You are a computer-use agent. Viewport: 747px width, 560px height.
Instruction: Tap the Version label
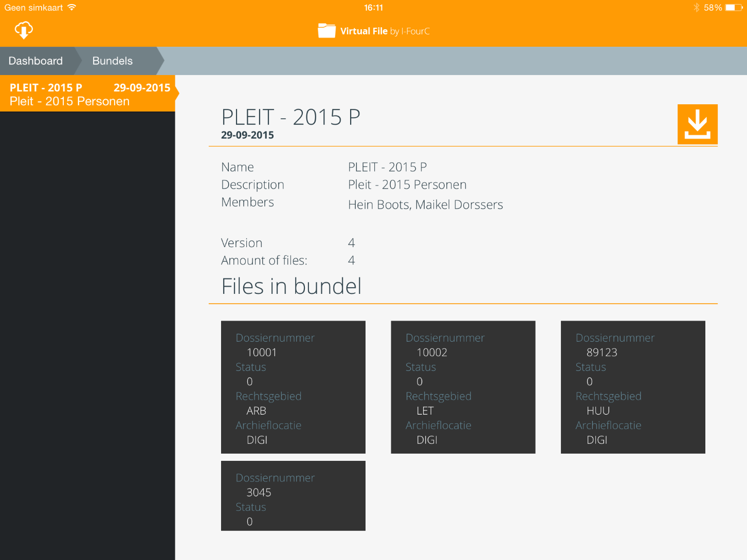click(242, 242)
